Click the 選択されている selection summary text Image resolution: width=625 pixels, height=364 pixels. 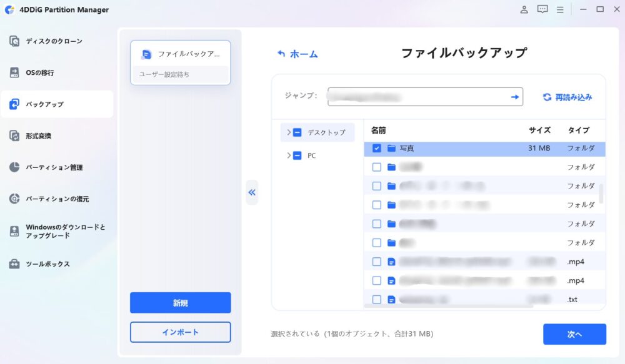(x=352, y=334)
